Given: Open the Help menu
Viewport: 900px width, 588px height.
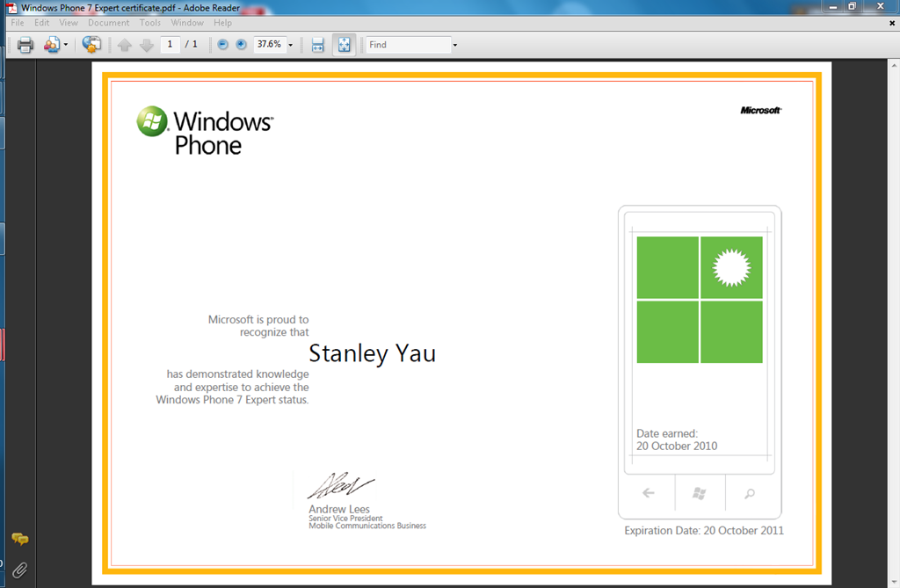Looking at the screenshot, I should pos(222,23).
